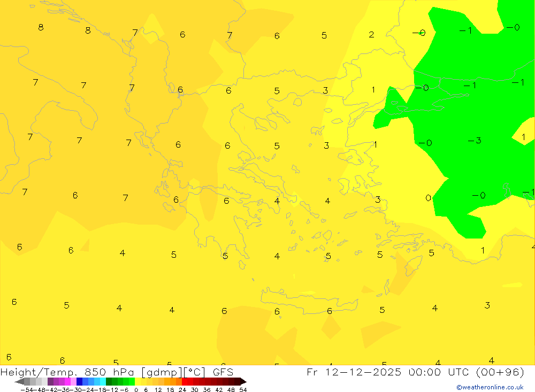Click the lone "2" temperature value on the map
535x392 pixels.
371,34
